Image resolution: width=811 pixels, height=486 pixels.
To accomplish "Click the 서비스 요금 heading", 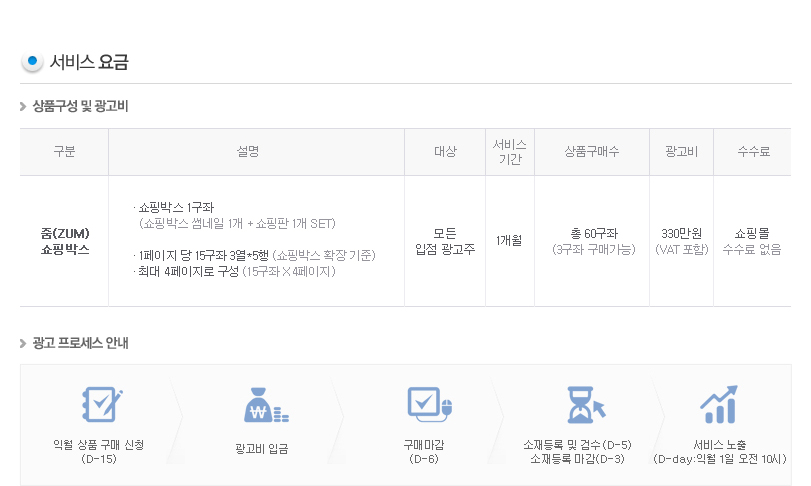I will coord(89,62).
